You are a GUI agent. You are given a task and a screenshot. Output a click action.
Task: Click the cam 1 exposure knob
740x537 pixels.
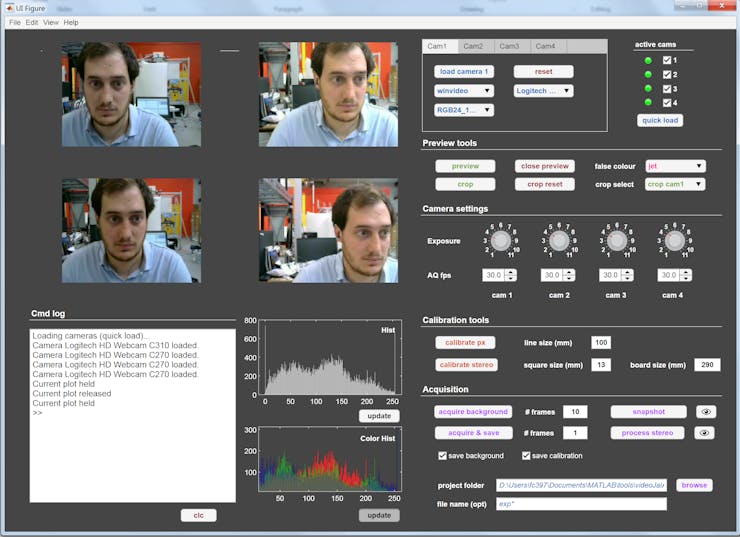[x=500, y=241]
